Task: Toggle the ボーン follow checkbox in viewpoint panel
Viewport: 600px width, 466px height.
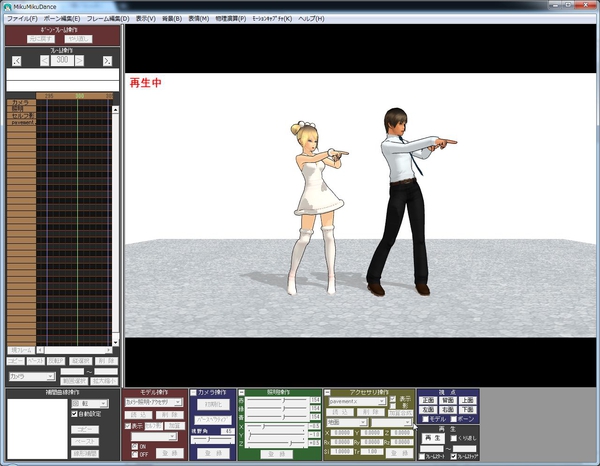Action: [454, 419]
